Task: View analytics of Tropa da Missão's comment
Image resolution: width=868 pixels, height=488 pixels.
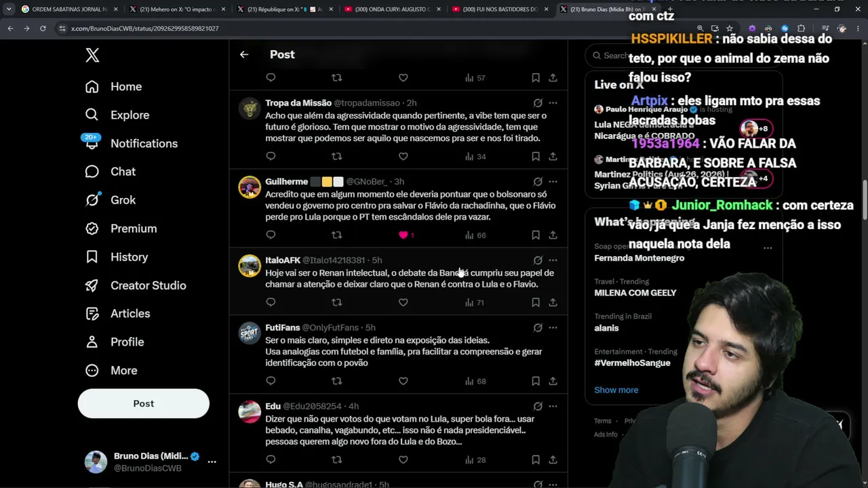Action: click(475, 157)
